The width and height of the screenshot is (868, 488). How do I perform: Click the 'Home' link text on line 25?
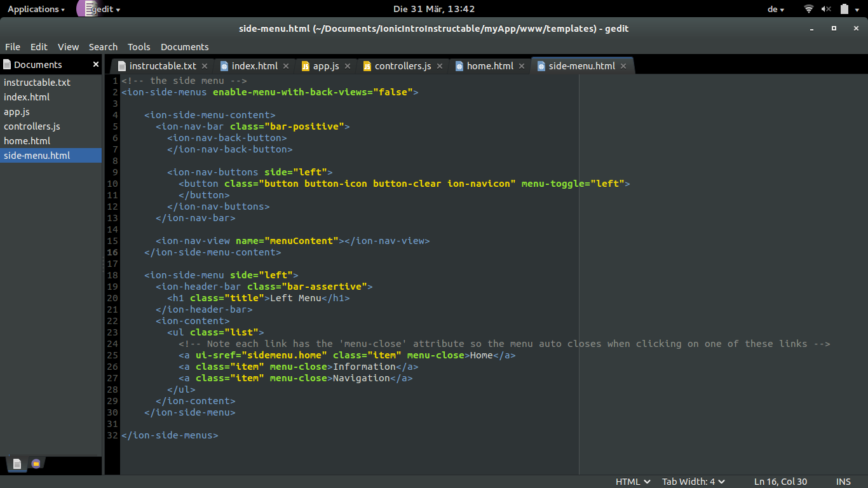click(x=482, y=355)
